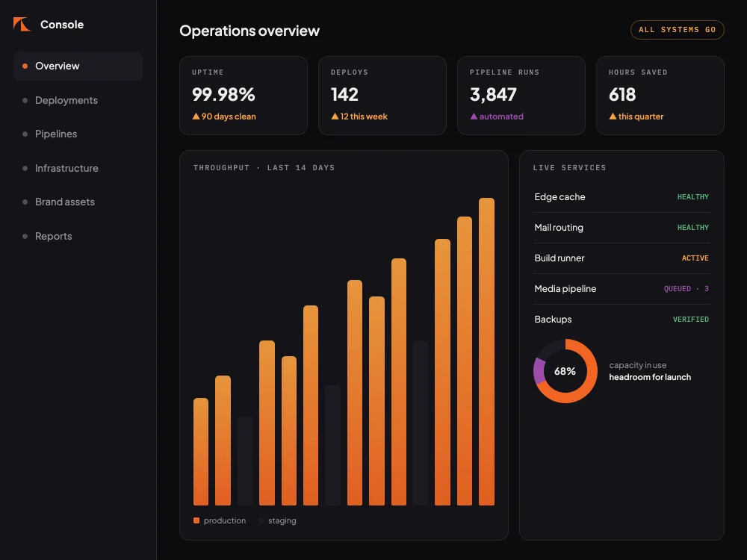Open the Overview sidebar item
Image resolution: width=747 pixels, height=560 pixels.
tap(78, 66)
